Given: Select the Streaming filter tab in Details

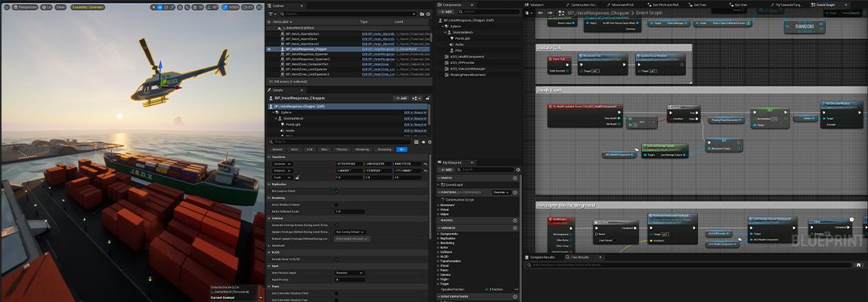Looking at the screenshot, I should (x=384, y=149).
